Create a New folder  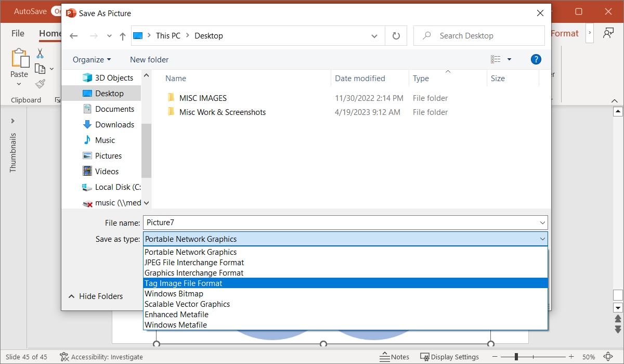tap(149, 59)
